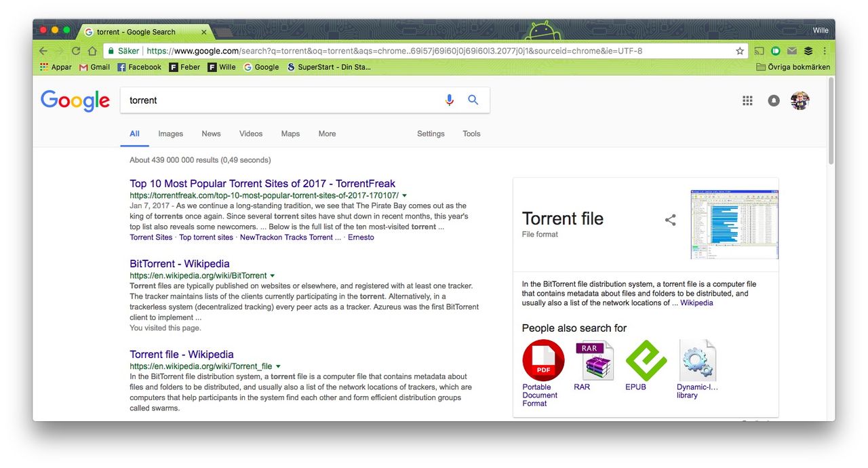Switch to the Images results tab
Viewport: 868px width, 468px height.
pos(170,134)
